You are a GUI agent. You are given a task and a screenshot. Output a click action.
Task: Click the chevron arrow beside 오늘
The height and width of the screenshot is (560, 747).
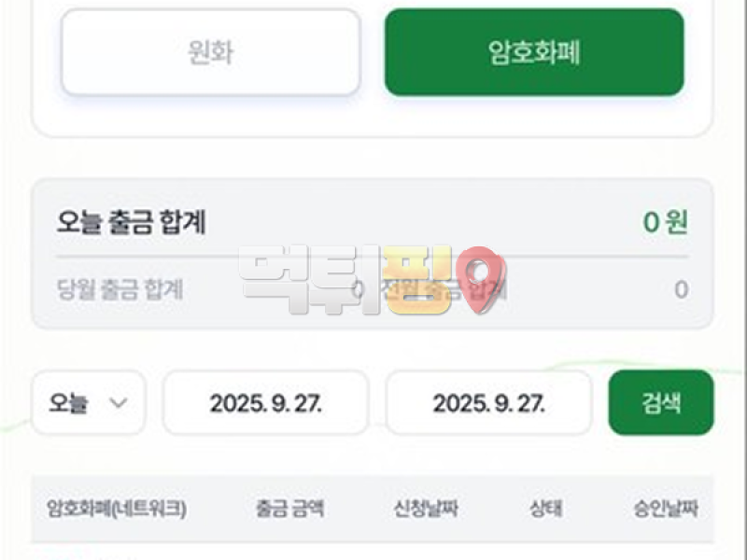coord(119,402)
